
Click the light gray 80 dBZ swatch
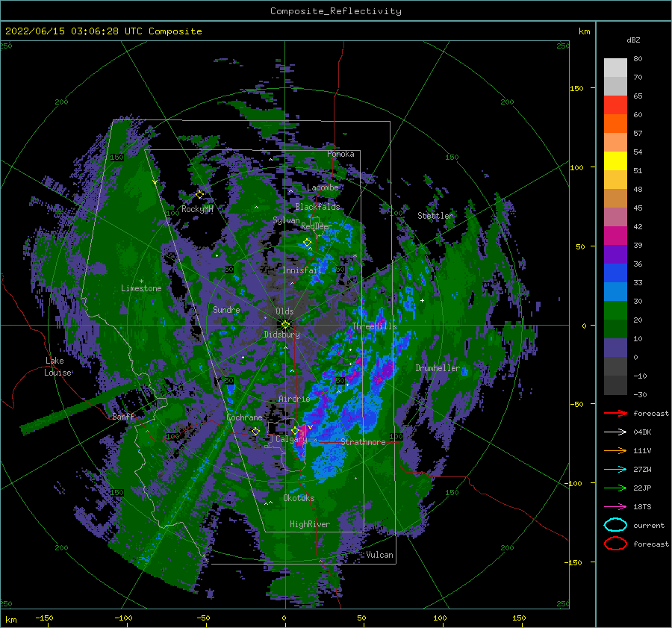615,67
